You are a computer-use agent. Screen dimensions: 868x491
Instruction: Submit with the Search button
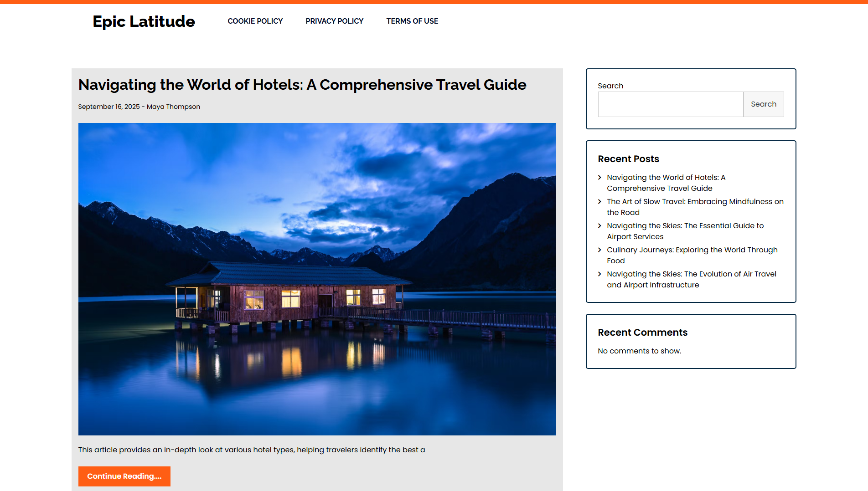[764, 104]
